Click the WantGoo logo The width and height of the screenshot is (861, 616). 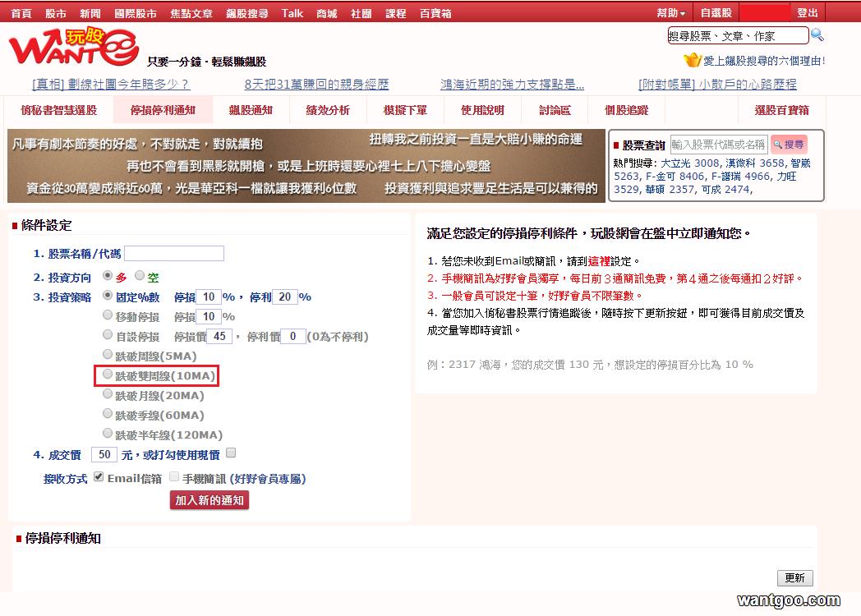74,47
